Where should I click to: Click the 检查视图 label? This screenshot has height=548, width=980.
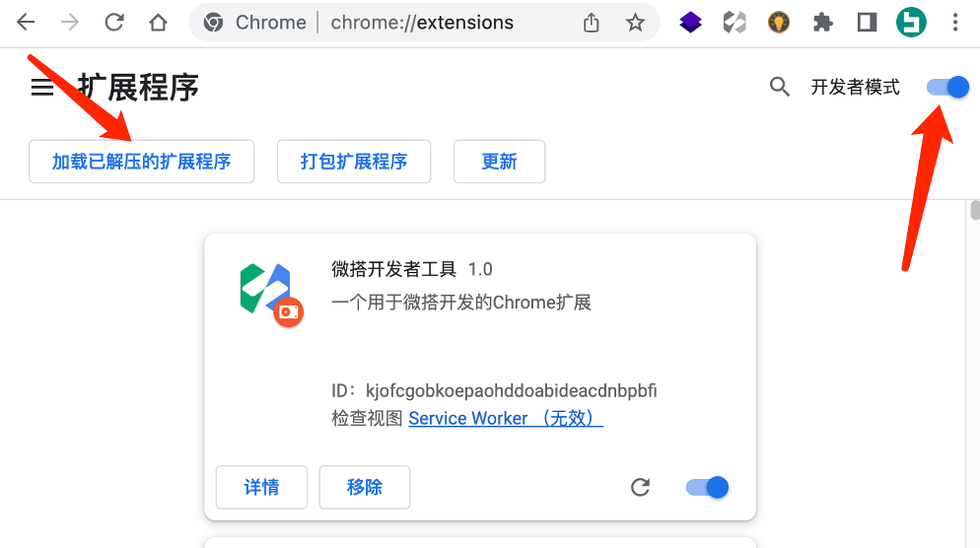(367, 418)
